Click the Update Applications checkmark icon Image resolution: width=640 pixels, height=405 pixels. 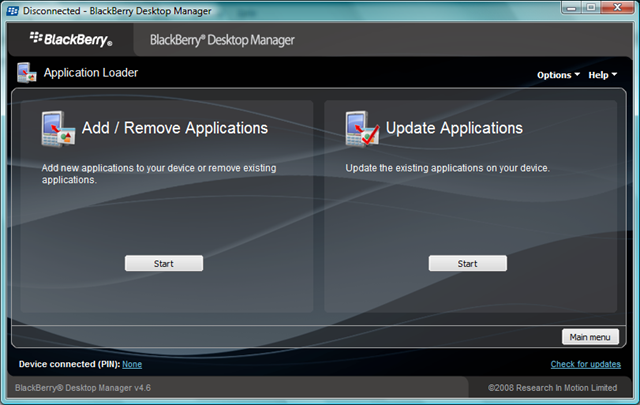pos(362,129)
